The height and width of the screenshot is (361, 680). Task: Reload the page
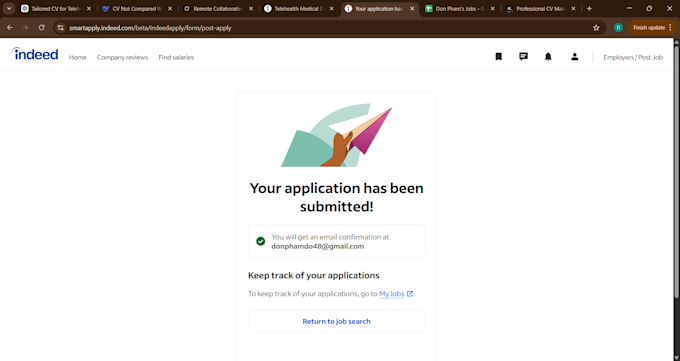[42, 28]
